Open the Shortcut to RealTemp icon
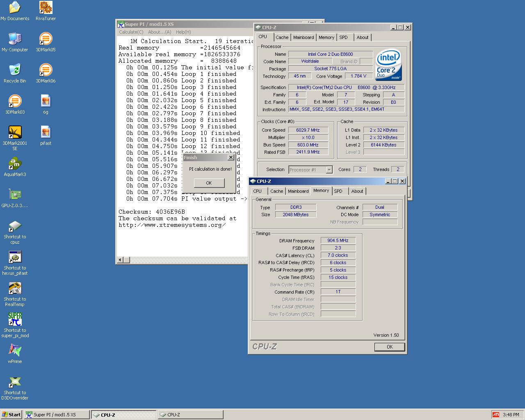525x420 pixels. tap(15, 294)
